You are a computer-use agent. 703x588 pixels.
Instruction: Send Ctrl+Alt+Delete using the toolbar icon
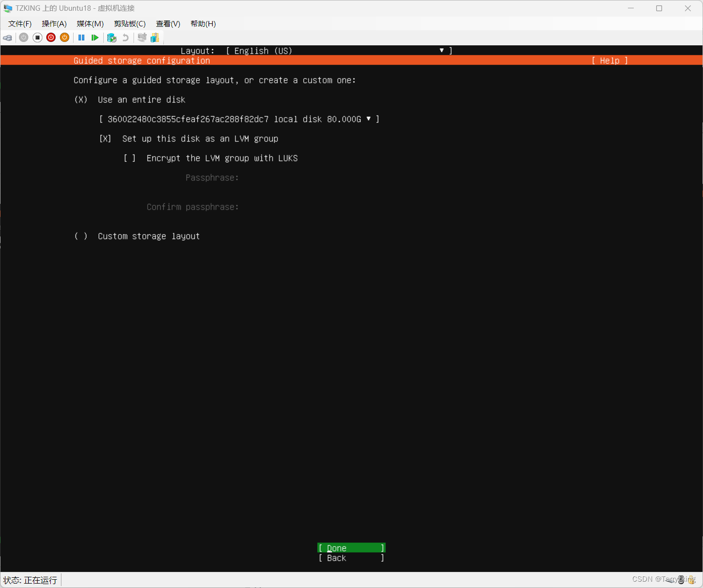coord(7,38)
